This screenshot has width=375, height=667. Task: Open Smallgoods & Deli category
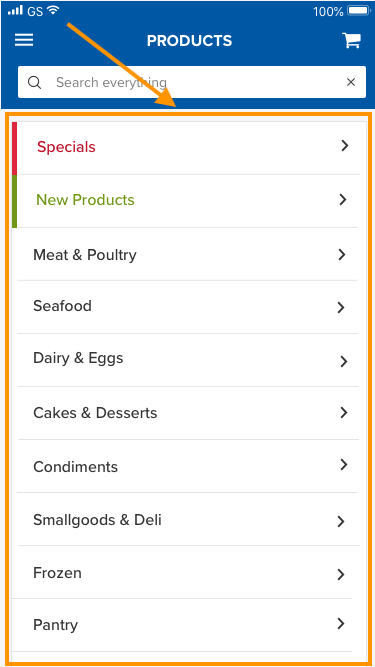click(x=189, y=519)
